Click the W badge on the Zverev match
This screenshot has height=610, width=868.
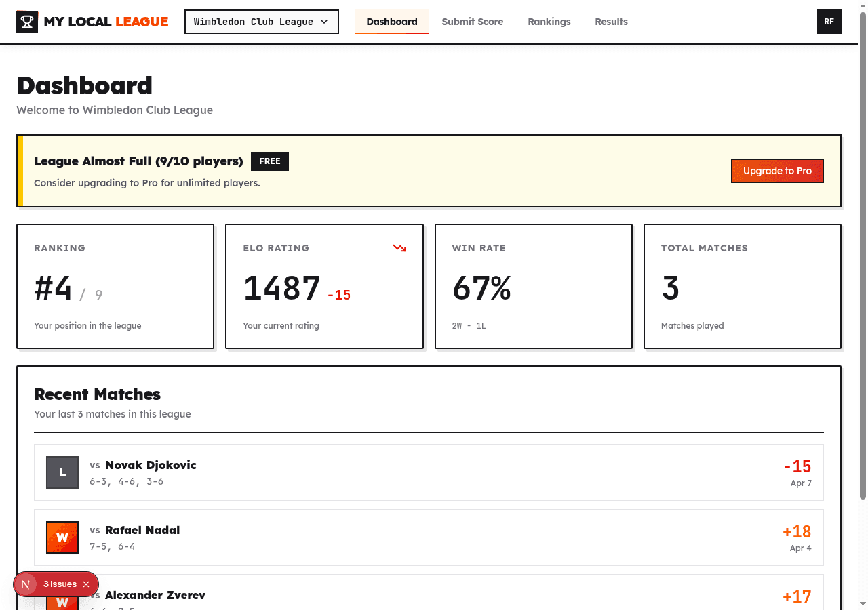point(62,602)
